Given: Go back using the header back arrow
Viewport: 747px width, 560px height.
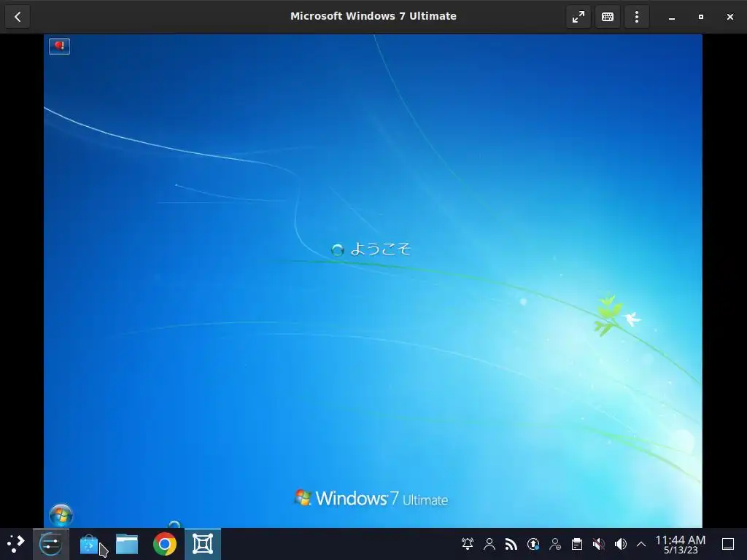Looking at the screenshot, I should (18, 17).
